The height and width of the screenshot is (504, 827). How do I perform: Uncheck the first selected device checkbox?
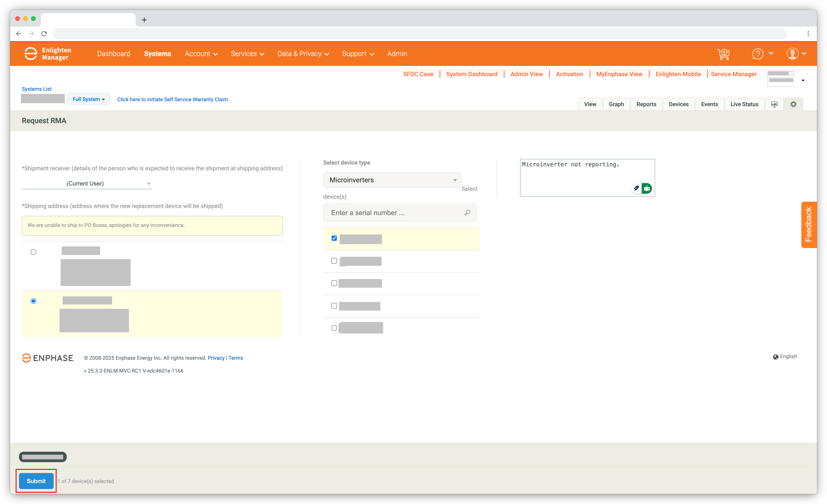[x=334, y=238]
